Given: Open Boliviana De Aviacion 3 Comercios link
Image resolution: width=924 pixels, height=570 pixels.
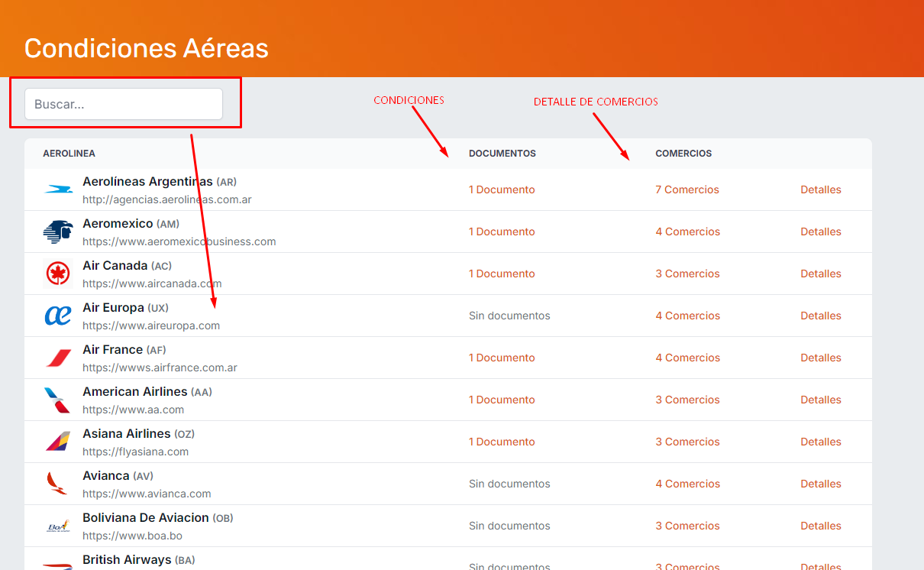Looking at the screenshot, I should click(687, 526).
